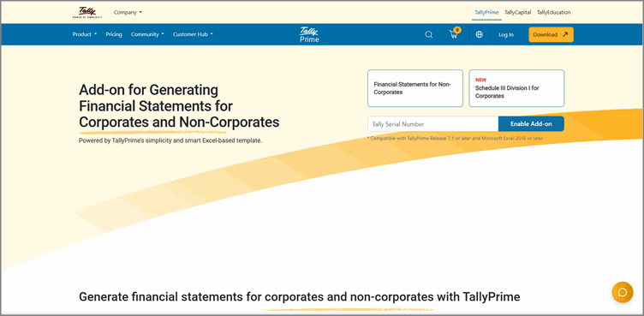
Task: Click the 'Generate financial statements' section heading
Action: coord(300,296)
